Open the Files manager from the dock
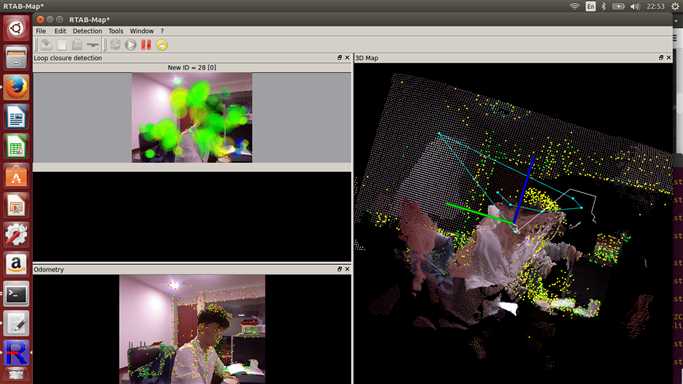Viewport: 683px width, 384px height. 16,58
